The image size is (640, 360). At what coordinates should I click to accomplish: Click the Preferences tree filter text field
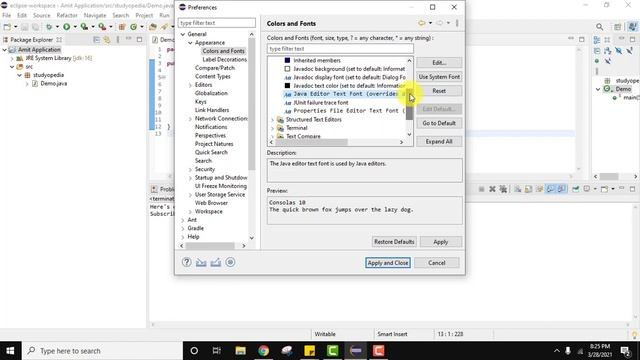point(217,23)
